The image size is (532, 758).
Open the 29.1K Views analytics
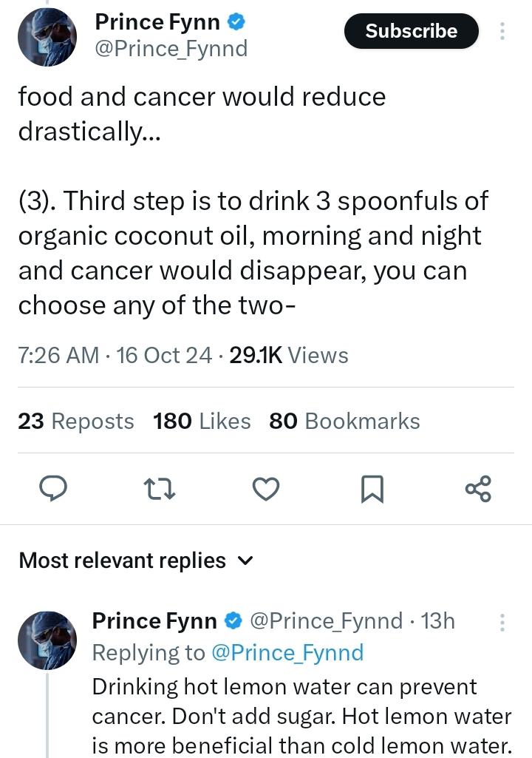click(x=289, y=356)
